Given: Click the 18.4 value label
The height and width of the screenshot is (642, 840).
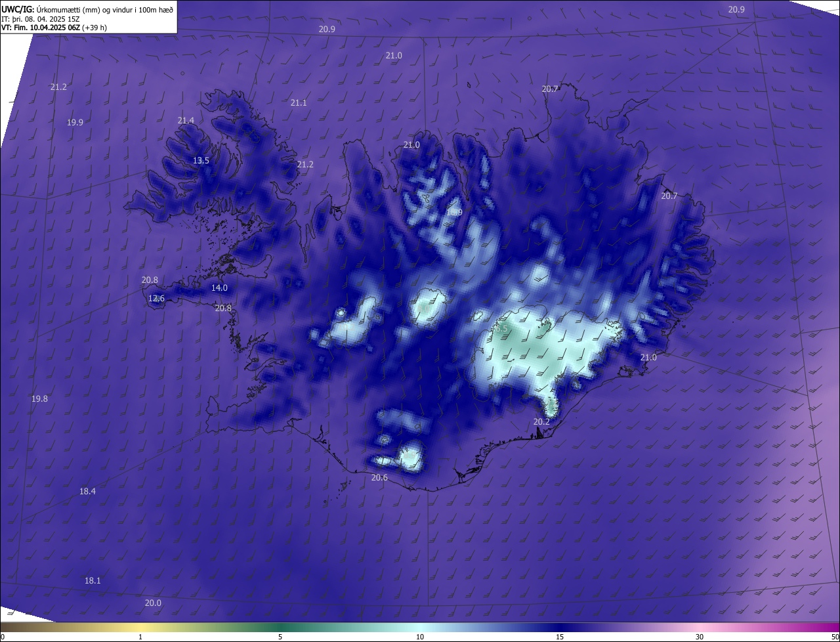Looking at the screenshot, I should coord(87,492).
